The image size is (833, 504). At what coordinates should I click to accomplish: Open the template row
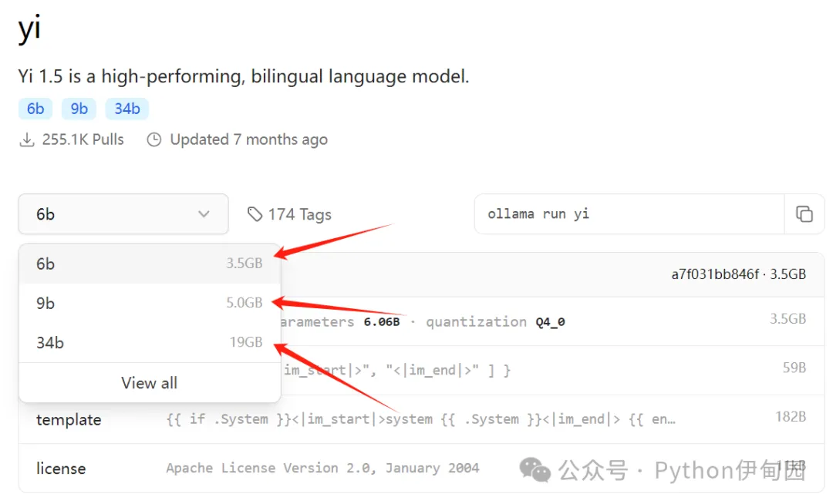[x=421, y=419]
